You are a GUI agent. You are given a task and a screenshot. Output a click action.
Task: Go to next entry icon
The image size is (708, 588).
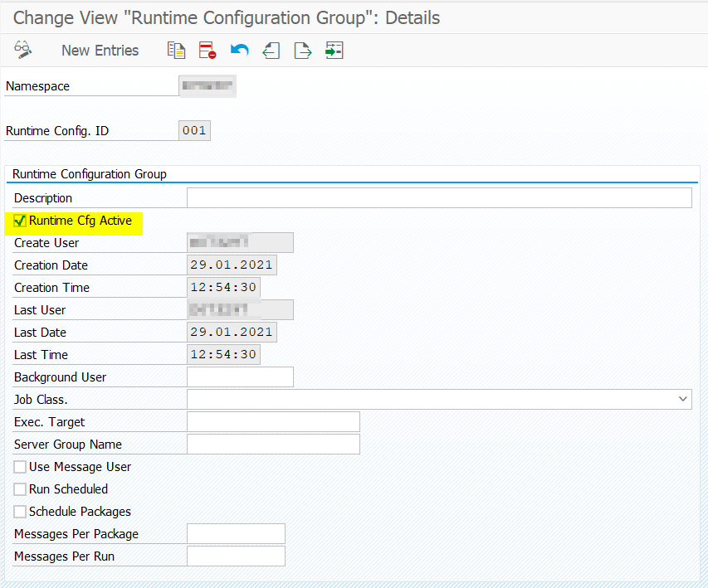pyautogui.click(x=302, y=50)
